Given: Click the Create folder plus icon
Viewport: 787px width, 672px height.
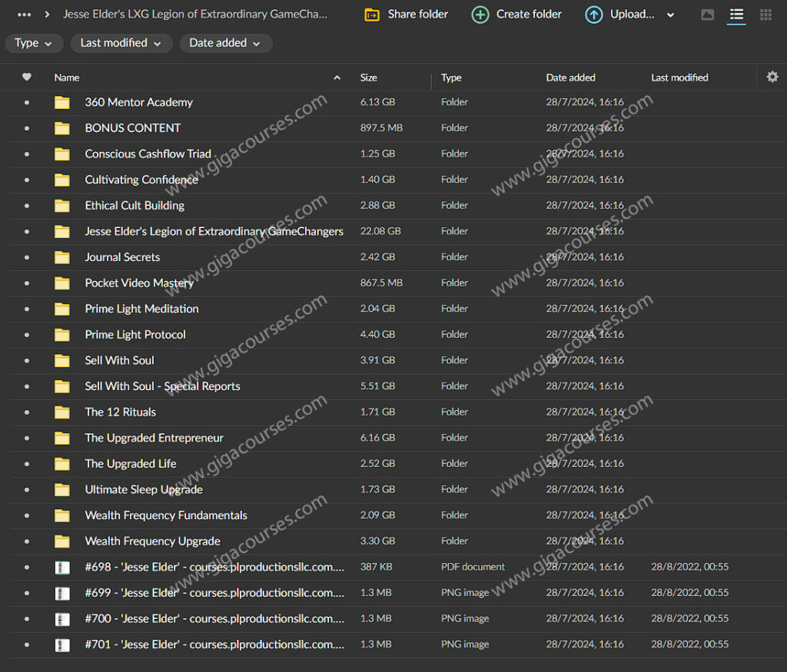Looking at the screenshot, I should [x=480, y=15].
